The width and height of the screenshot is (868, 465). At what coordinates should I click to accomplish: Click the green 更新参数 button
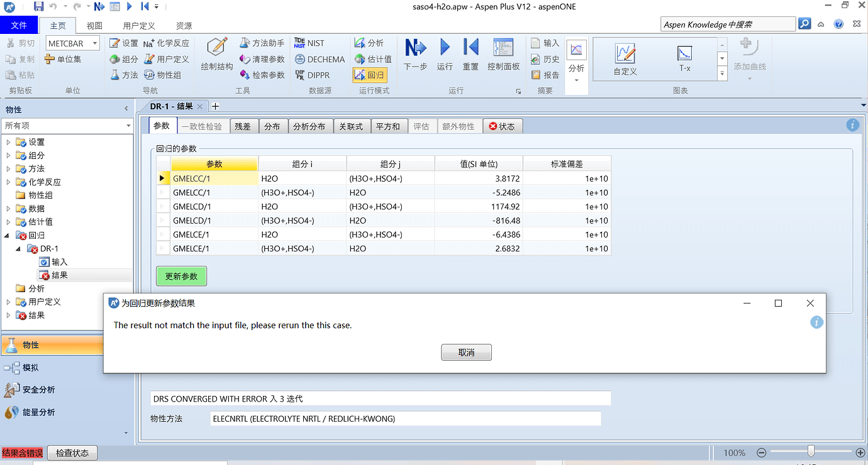pos(181,276)
